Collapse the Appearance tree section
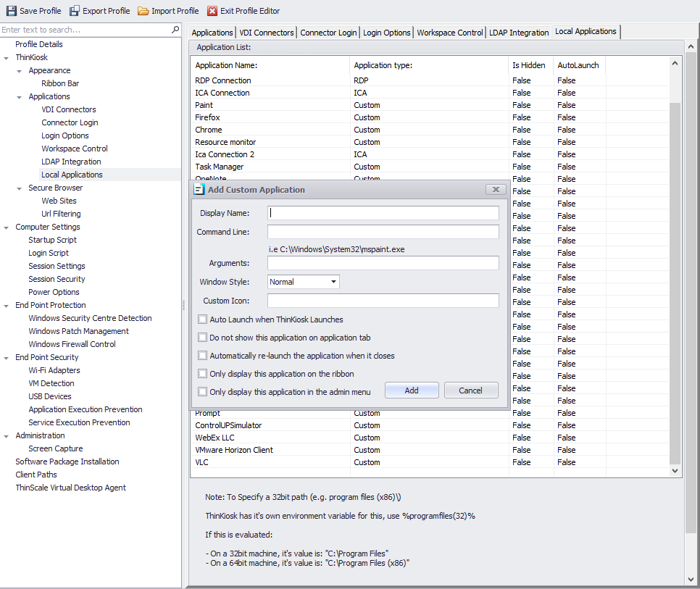700x589 pixels. (18, 70)
